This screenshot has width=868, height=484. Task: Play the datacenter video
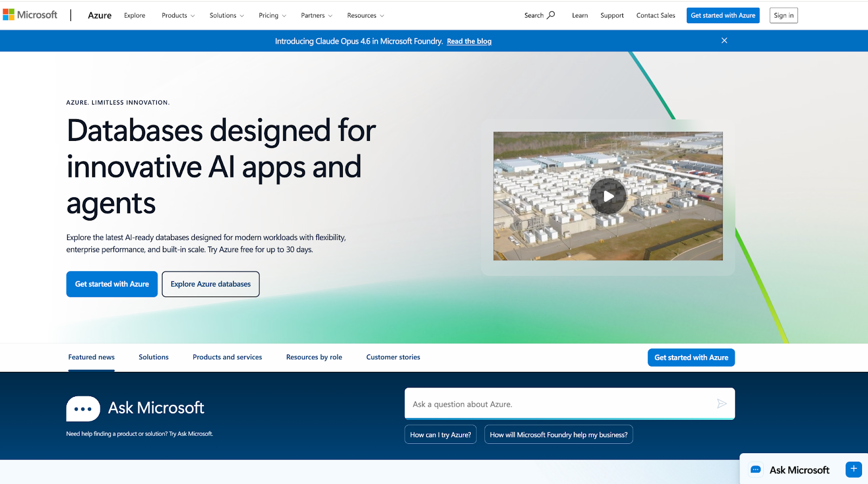coord(608,196)
